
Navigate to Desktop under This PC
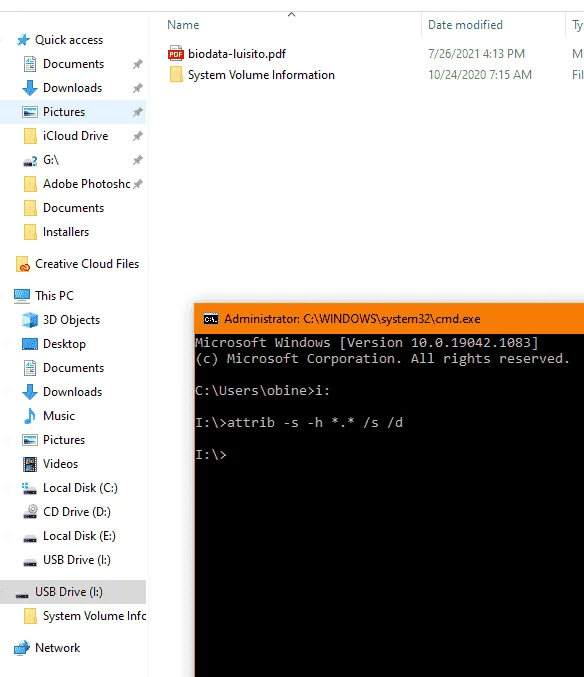(x=64, y=344)
